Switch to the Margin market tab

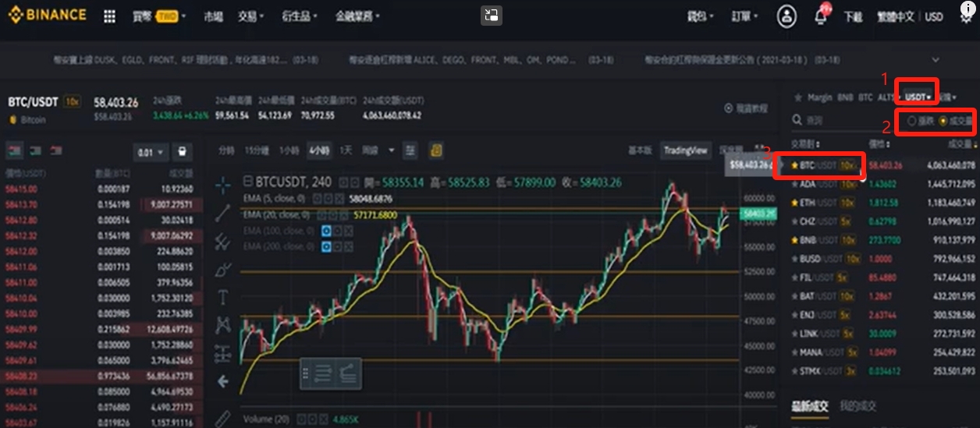(819, 97)
